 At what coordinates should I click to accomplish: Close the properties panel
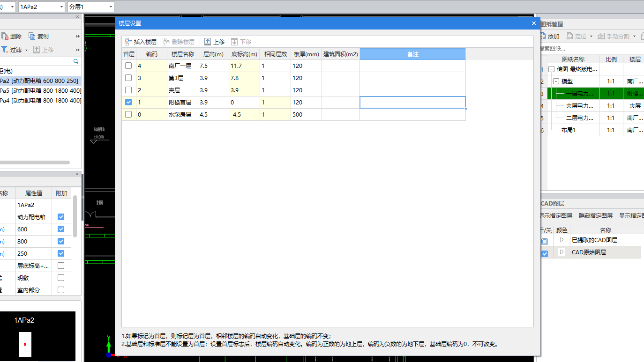point(77,174)
